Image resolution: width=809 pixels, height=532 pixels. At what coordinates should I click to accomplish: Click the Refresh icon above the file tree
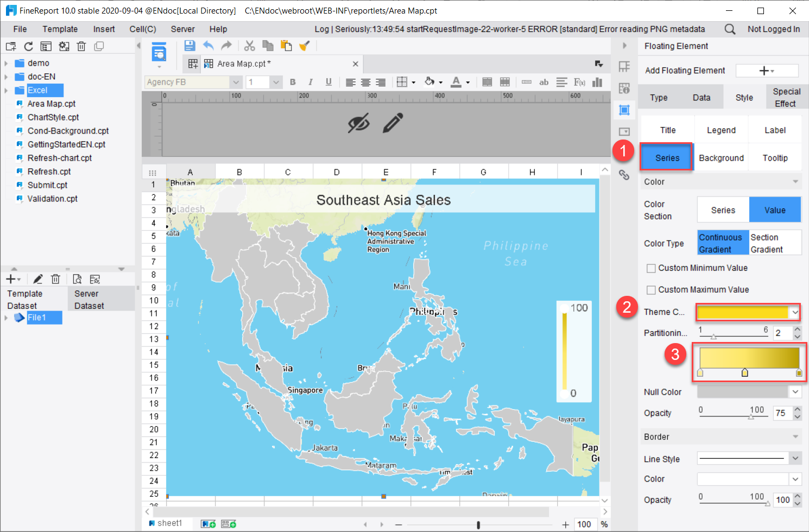(x=28, y=46)
